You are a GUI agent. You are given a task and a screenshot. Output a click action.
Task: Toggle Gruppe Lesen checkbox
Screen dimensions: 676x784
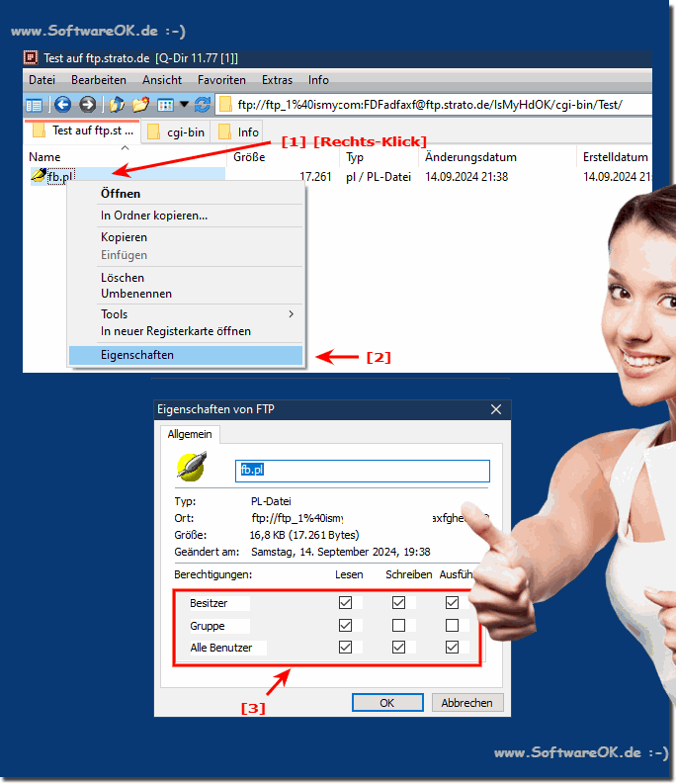345,625
